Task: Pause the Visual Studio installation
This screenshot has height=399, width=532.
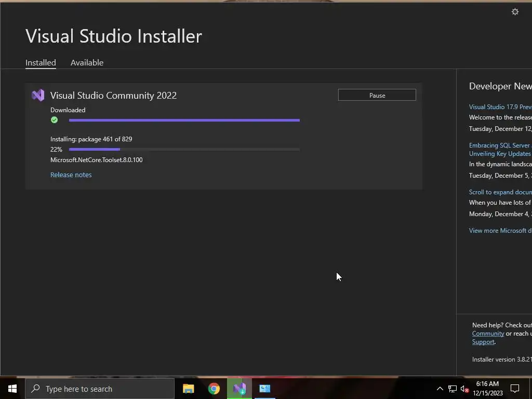Action: (377, 95)
